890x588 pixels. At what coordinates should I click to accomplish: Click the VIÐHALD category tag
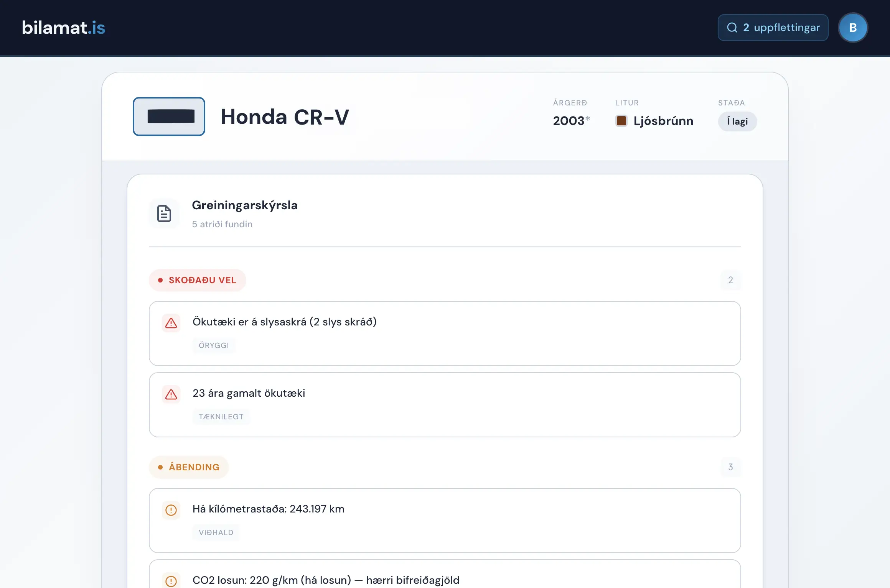(x=216, y=532)
